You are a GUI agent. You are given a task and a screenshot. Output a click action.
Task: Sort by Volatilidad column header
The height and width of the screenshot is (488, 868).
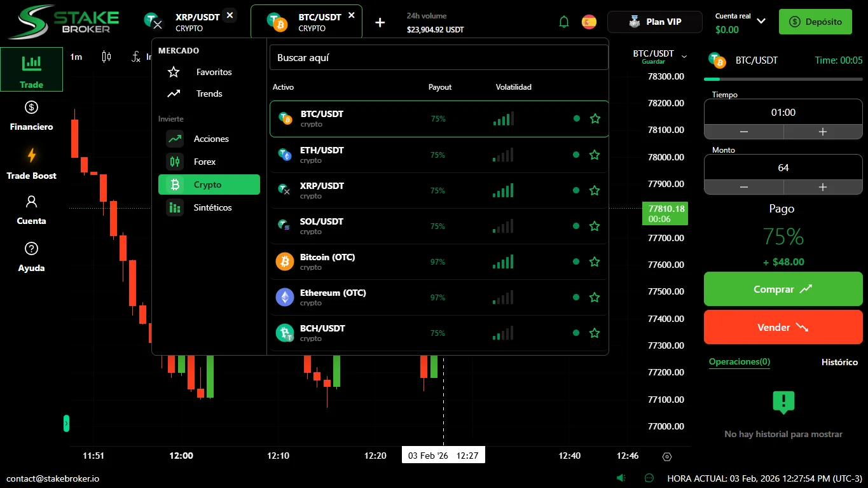514,87
